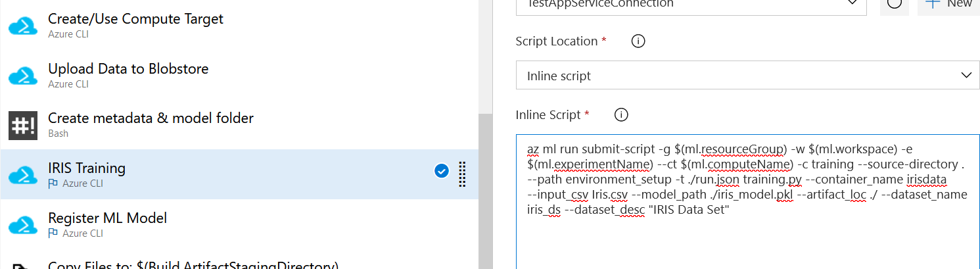Click the flag icon under Register ML Model
Viewport: 980px width, 269px height.
point(53,233)
